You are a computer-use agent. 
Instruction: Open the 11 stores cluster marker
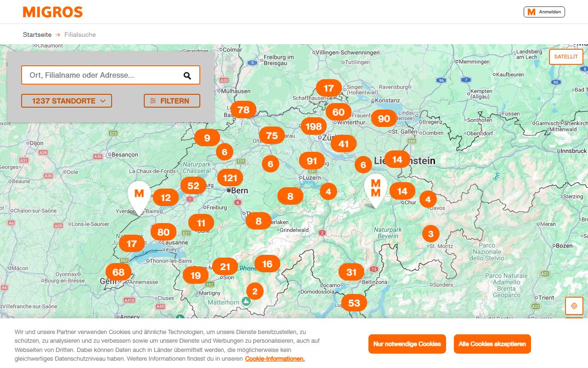point(201,223)
